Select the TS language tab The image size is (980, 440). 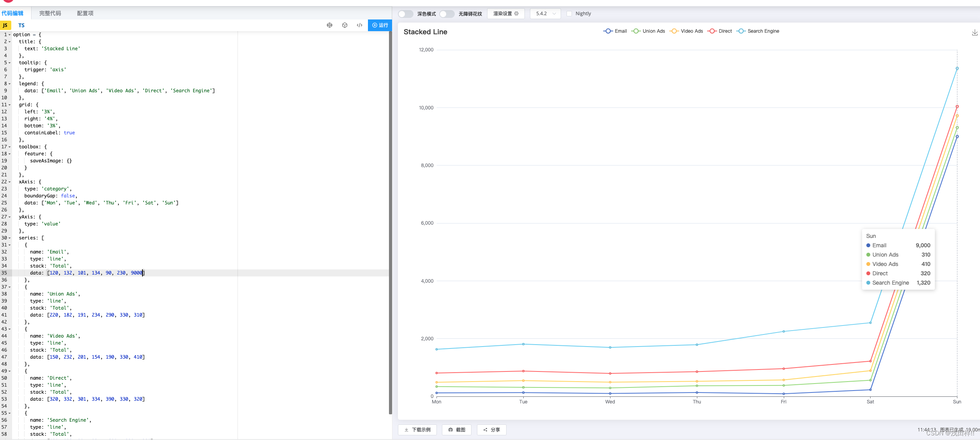coord(21,25)
